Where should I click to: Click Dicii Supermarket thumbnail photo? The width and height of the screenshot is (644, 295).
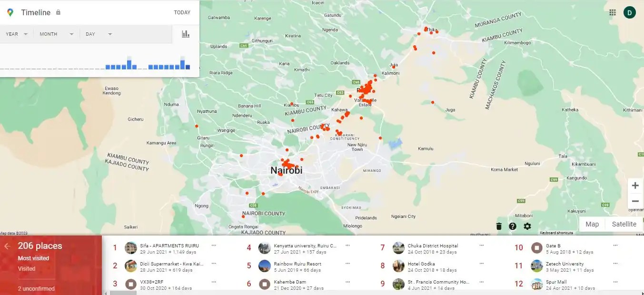(x=131, y=266)
